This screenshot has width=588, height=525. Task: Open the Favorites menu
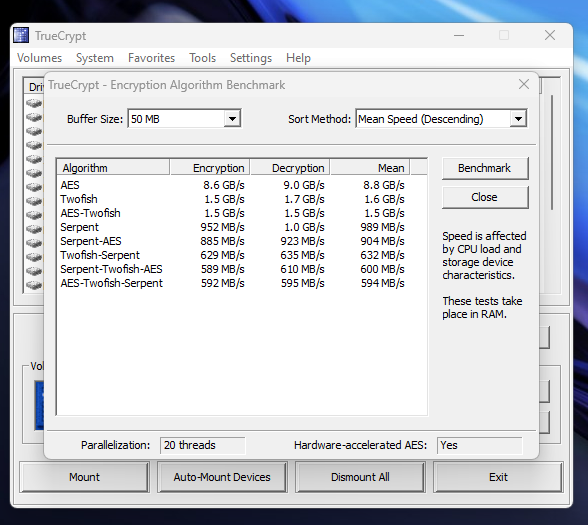(x=152, y=58)
